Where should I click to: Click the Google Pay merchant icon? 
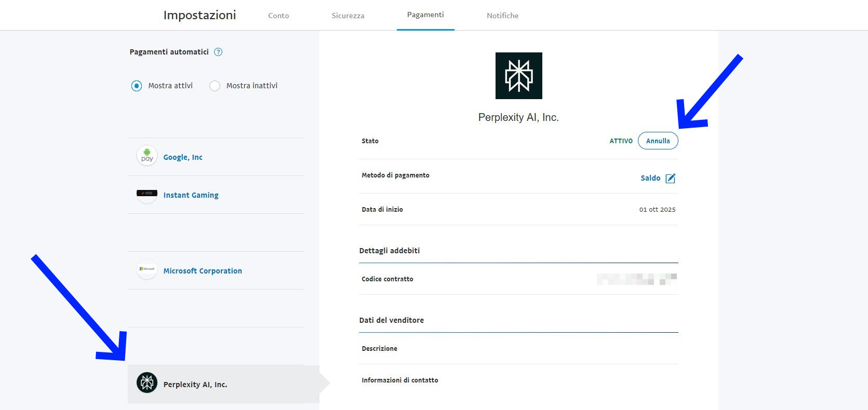[147, 156]
